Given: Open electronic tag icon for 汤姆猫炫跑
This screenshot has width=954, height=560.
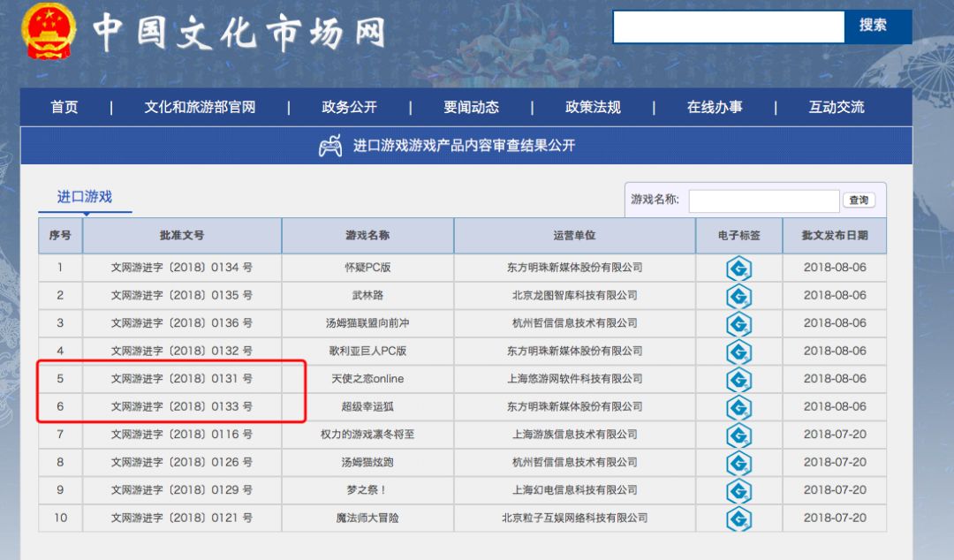Looking at the screenshot, I should 738,463.
